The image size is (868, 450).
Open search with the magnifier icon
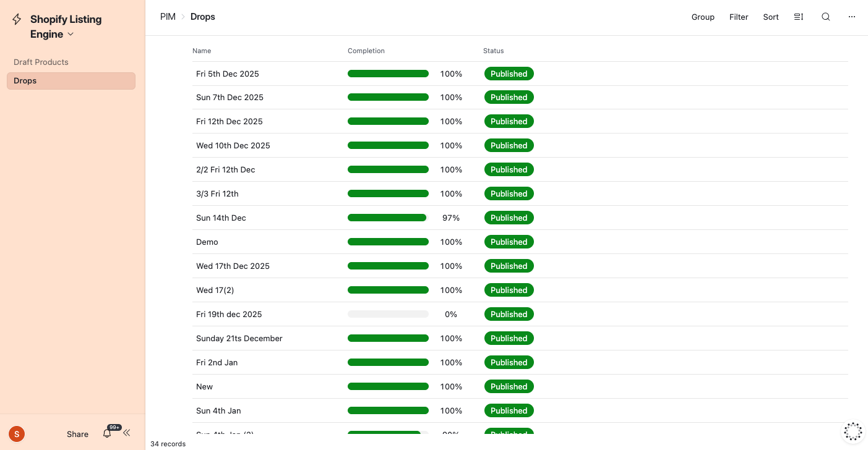pyautogui.click(x=825, y=17)
